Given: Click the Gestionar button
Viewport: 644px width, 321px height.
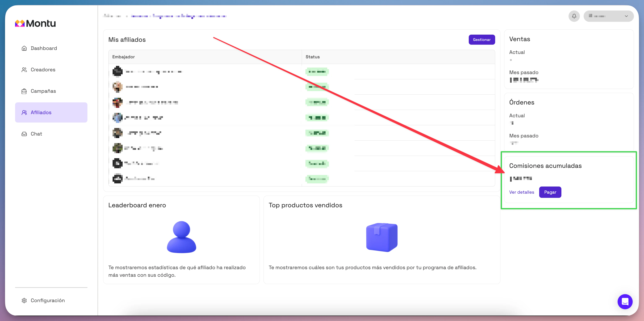Looking at the screenshot, I should click(482, 40).
